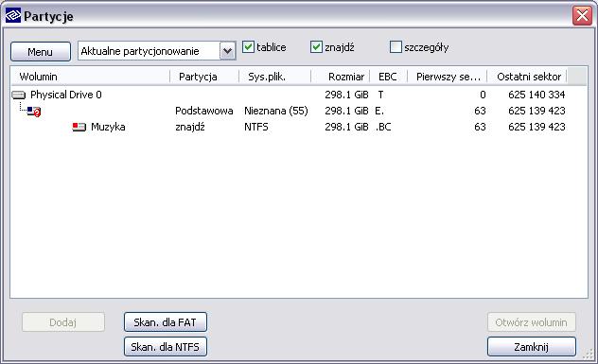Image resolution: width=598 pixels, height=364 pixels.
Task: Uncheck the tablice checkbox
Action: (x=248, y=47)
